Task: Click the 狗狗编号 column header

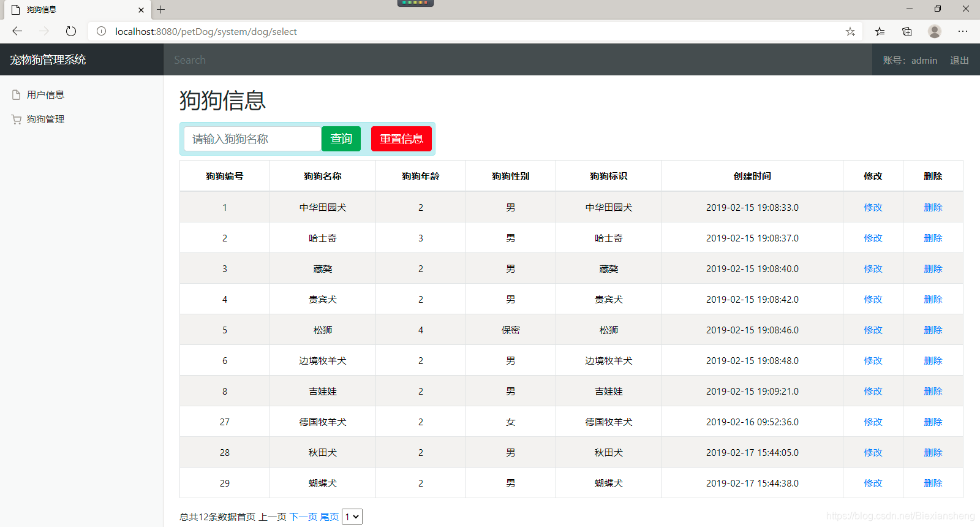Action: click(225, 176)
